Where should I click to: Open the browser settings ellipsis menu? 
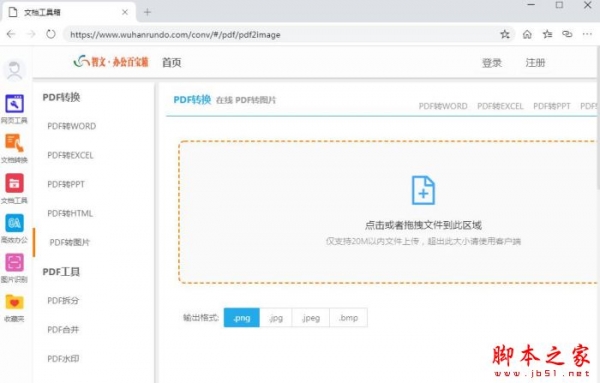click(x=587, y=34)
